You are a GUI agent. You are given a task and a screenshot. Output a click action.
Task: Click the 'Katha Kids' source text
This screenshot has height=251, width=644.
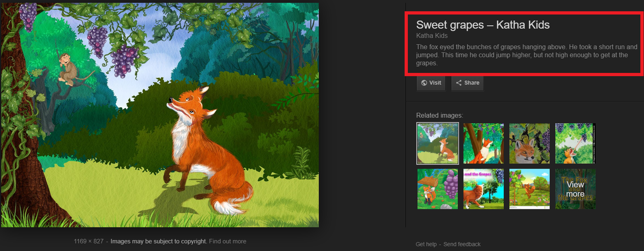point(432,36)
